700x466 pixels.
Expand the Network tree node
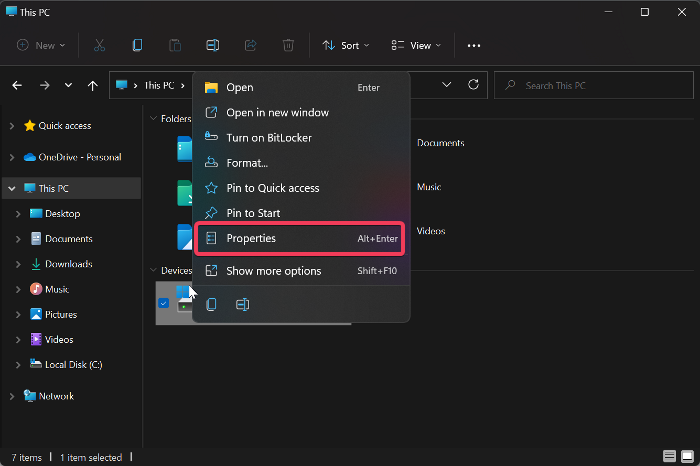pyautogui.click(x=11, y=396)
